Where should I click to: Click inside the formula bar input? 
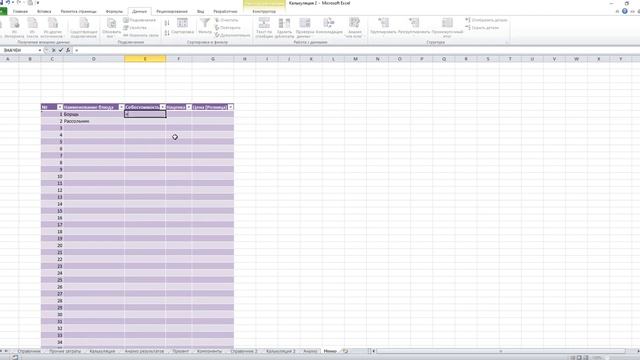[x=355, y=50]
